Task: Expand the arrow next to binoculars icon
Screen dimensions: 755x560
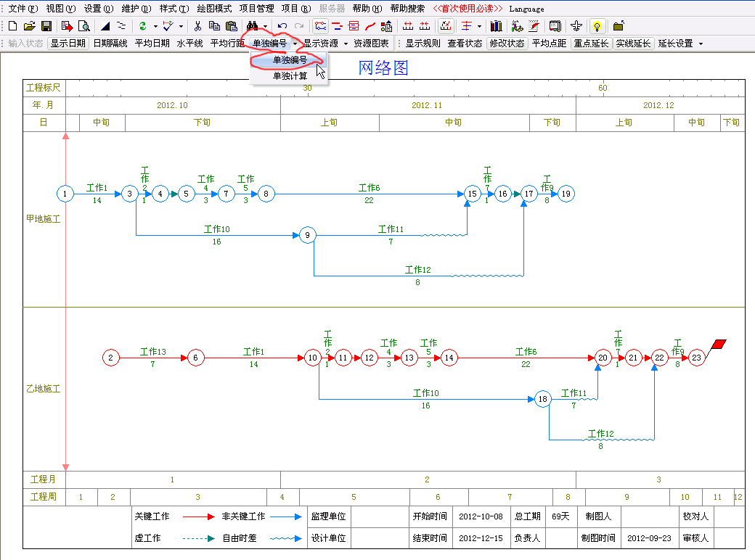Action: click(265, 26)
